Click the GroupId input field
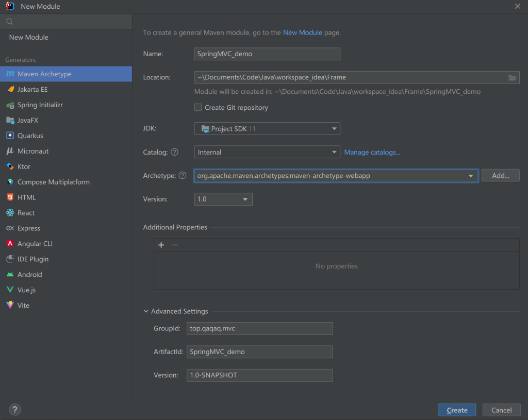 click(x=259, y=328)
